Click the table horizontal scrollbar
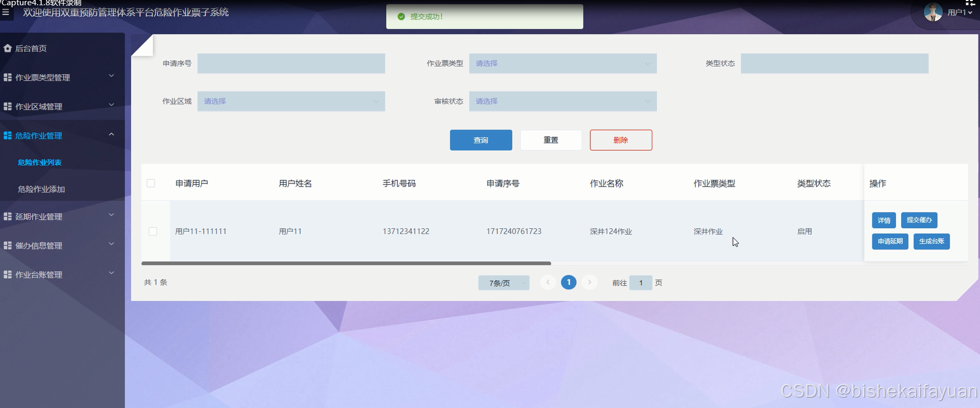Image resolution: width=980 pixels, height=408 pixels. [x=346, y=263]
